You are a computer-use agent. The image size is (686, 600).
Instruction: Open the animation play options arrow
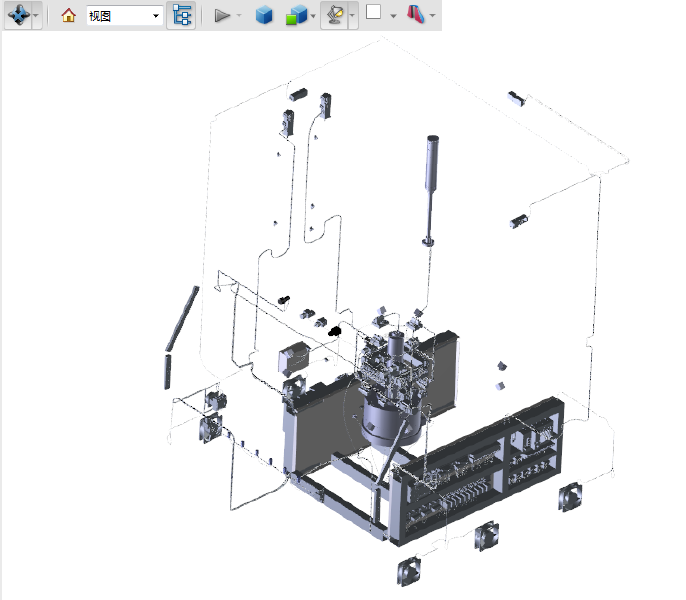(239, 16)
